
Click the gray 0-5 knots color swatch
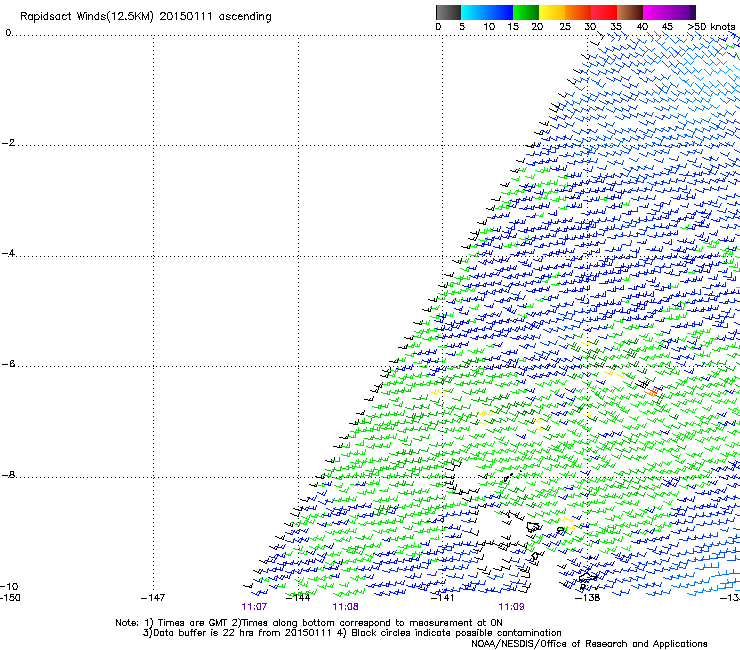(x=448, y=12)
